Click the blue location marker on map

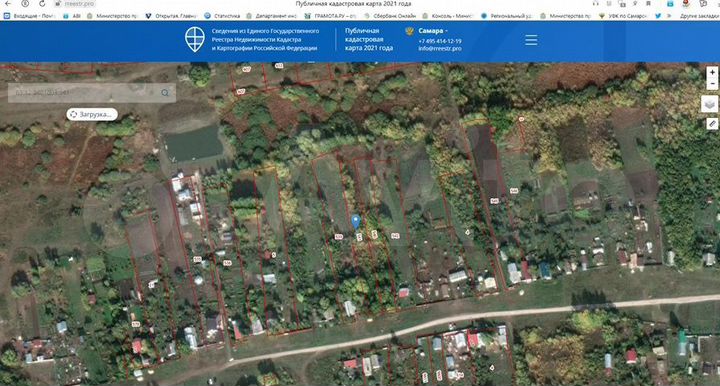pos(355,222)
